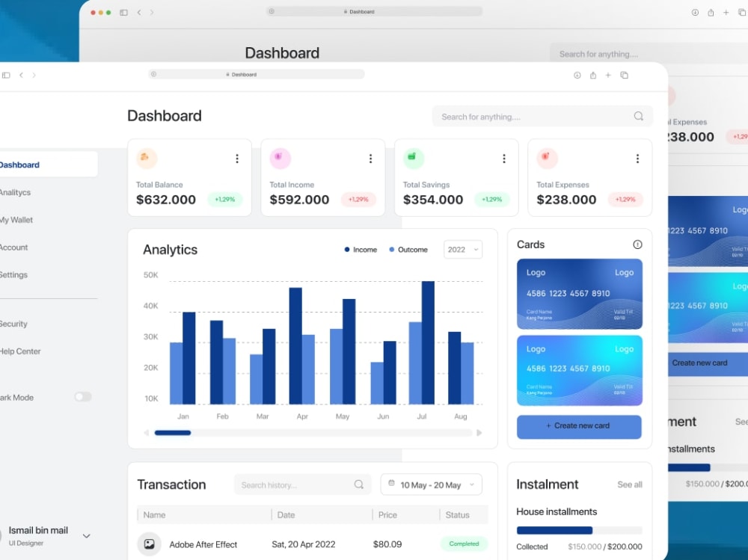Screen dimensions: 748x560
Task: Click the +1,29% badge on Total Income
Action: click(x=359, y=200)
